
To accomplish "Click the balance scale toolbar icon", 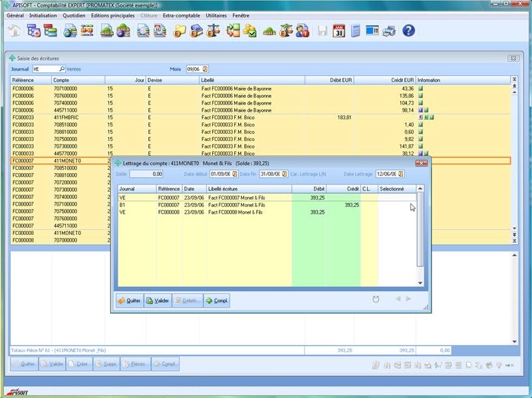I will coord(213,31).
